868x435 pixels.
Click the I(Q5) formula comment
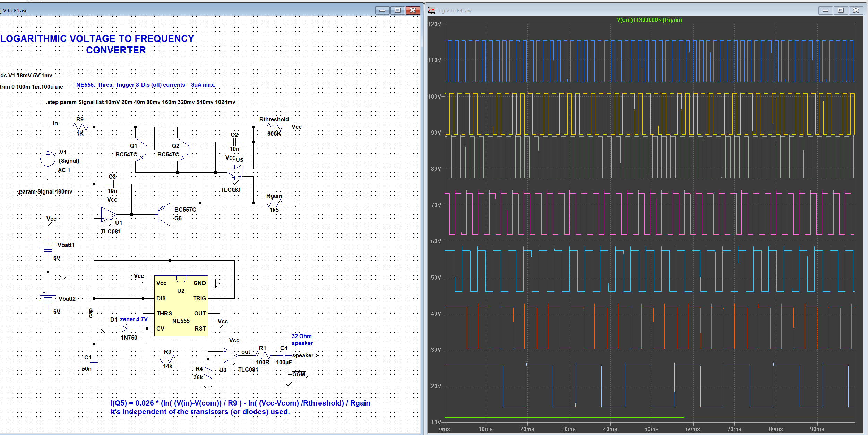click(x=240, y=403)
